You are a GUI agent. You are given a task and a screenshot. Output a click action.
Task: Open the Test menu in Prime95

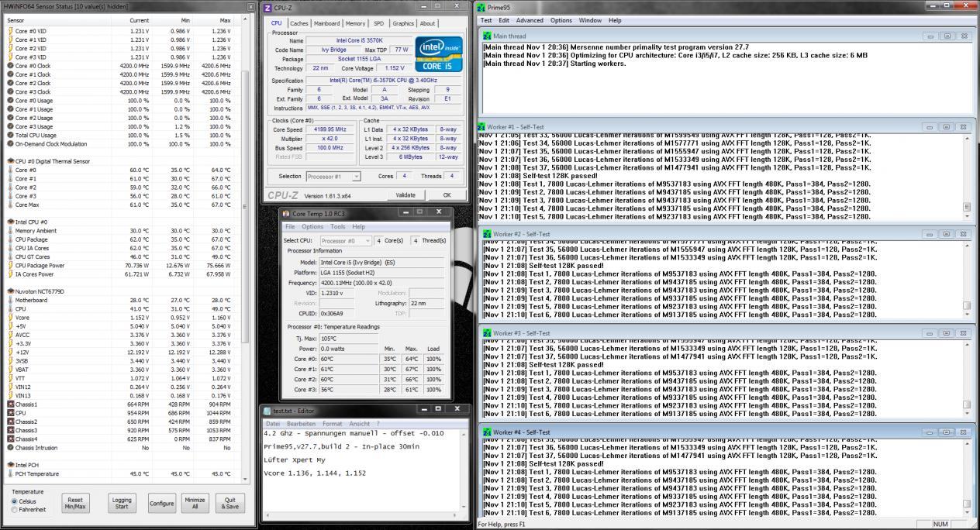tap(486, 20)
